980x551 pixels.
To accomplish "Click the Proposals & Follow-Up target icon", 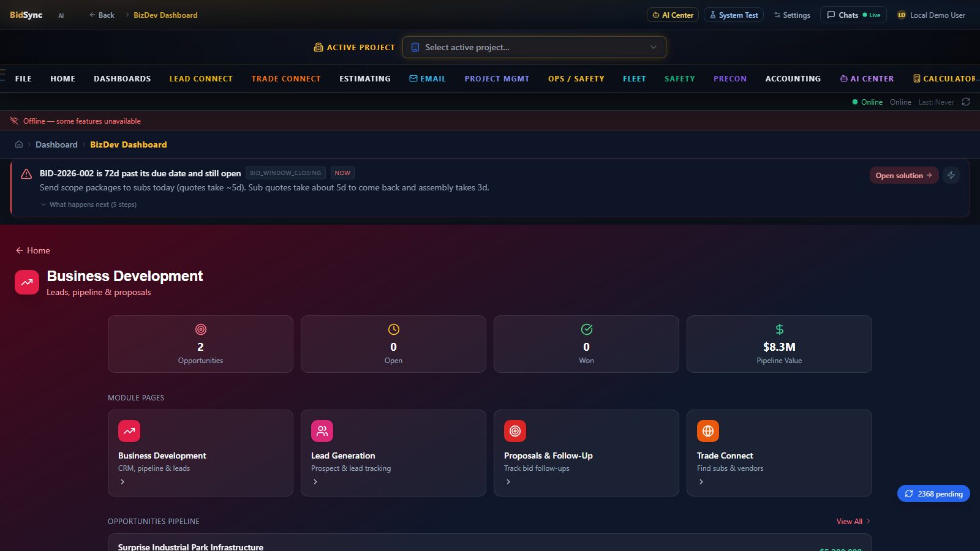I will pos(515,431).
